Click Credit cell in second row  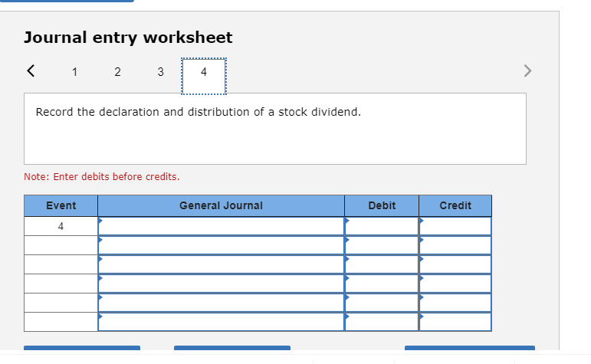(455, 245)
